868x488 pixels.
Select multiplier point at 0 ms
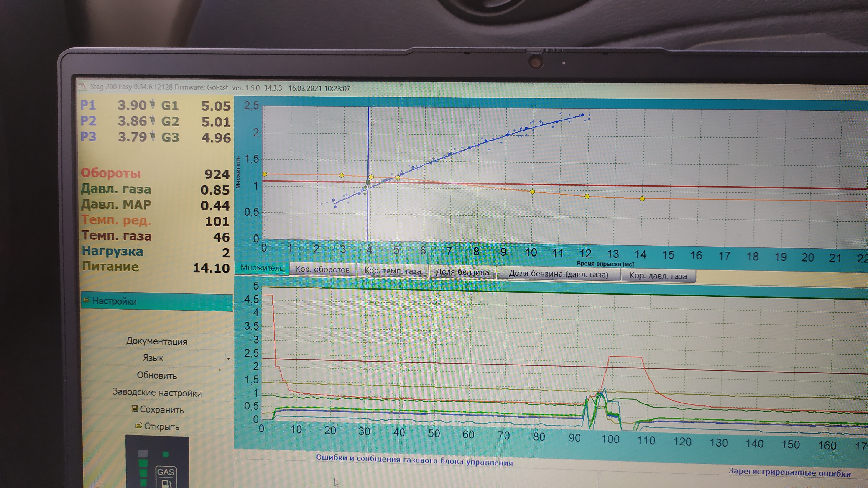coord(265,174)
